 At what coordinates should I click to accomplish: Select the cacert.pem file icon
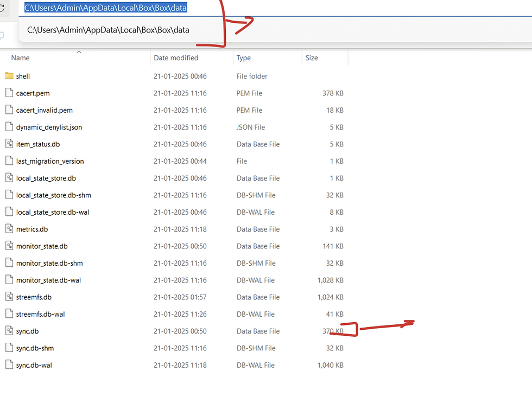[x=9, y=93]
